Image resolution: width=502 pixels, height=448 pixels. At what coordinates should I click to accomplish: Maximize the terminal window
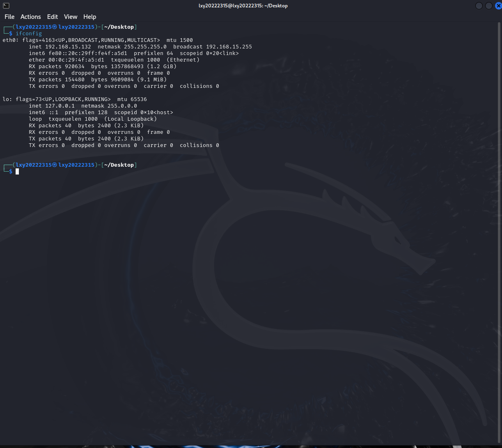pyautogui.click(x=489, y=6)
